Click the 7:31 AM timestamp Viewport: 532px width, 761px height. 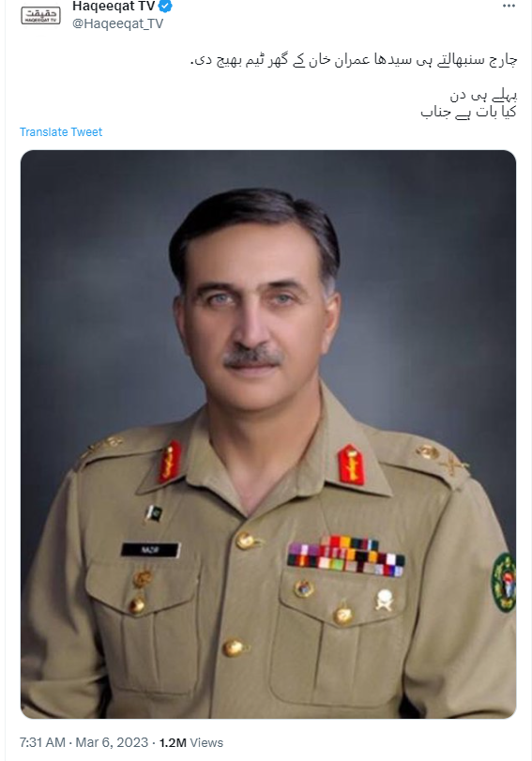[x=41, y=742]
